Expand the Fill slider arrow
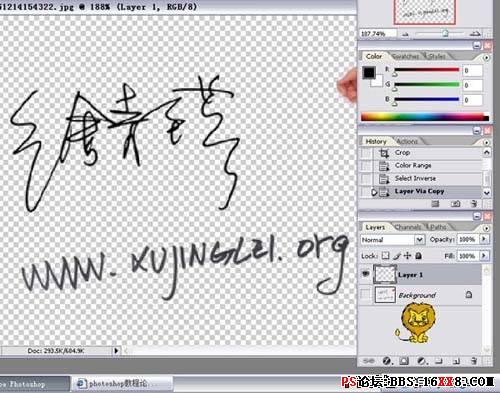Screen dimensions: 500x393 pyautogui.click(x=484, y=256)
